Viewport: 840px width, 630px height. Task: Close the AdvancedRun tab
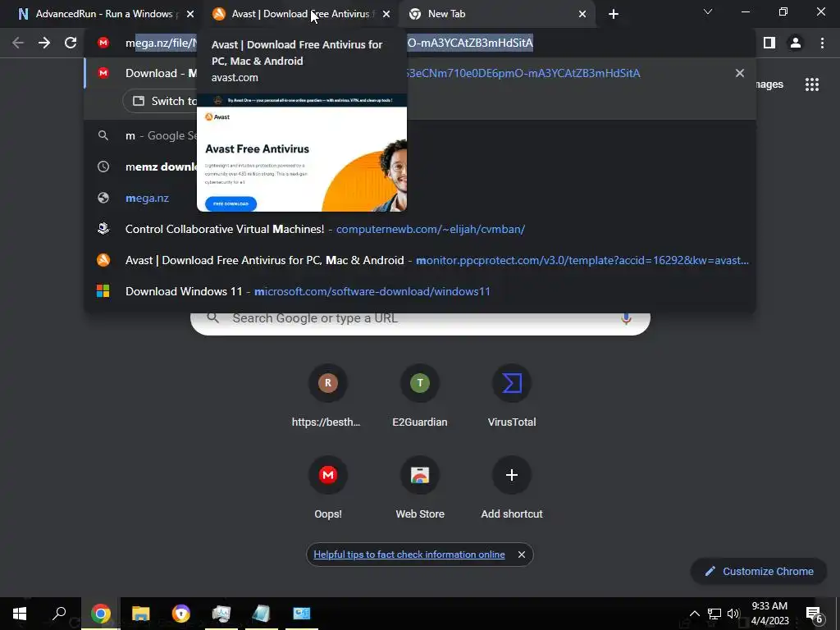click(x=189, y=14)
